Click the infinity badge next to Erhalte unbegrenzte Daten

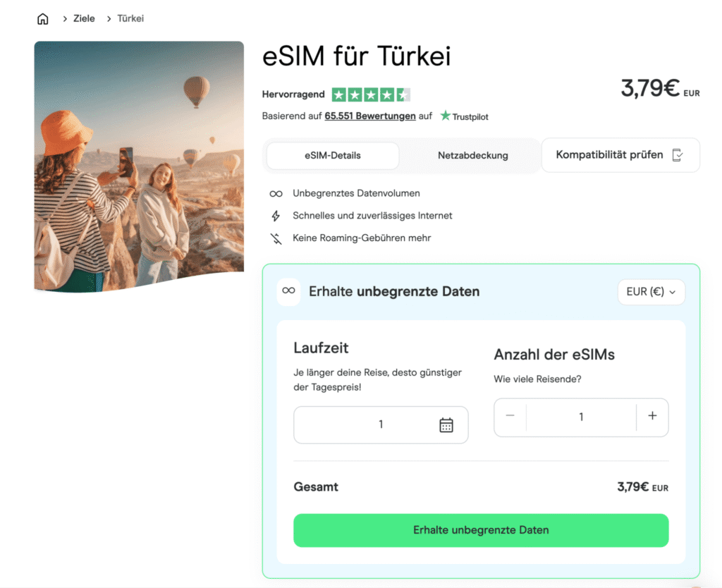(288, 291)
